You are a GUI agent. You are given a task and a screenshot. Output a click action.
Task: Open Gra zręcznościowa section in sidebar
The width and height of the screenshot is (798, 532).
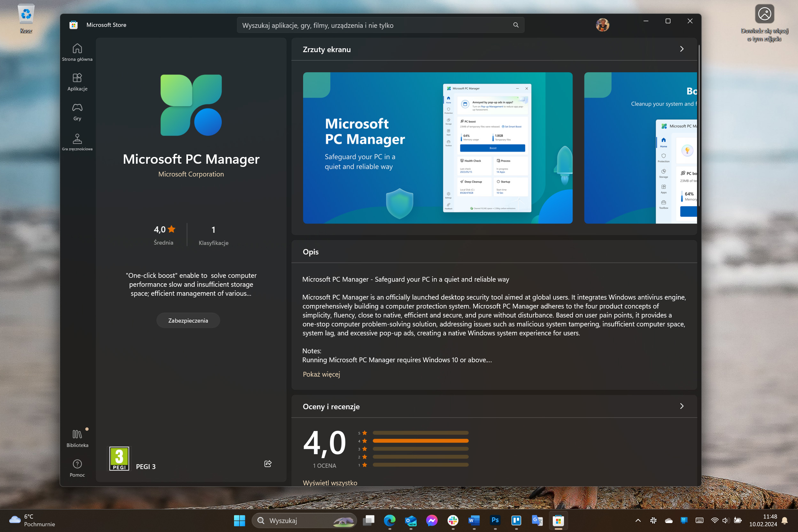click(77, 142)
